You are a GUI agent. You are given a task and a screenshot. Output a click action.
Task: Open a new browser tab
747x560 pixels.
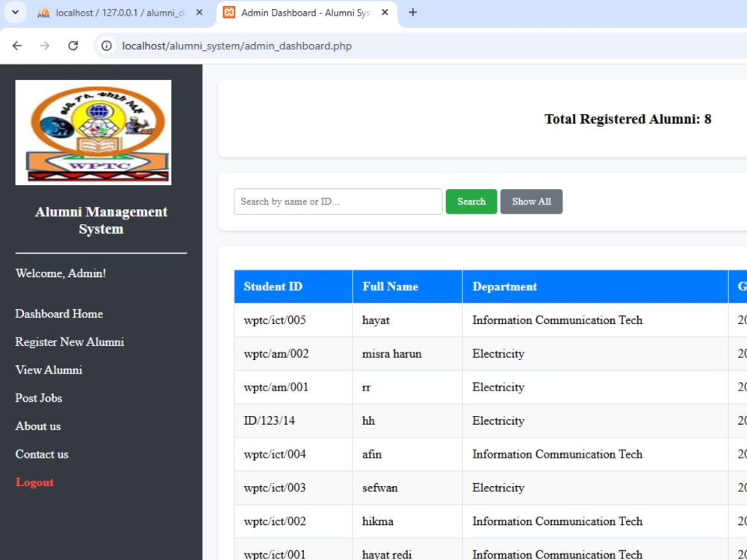(412, 13)
